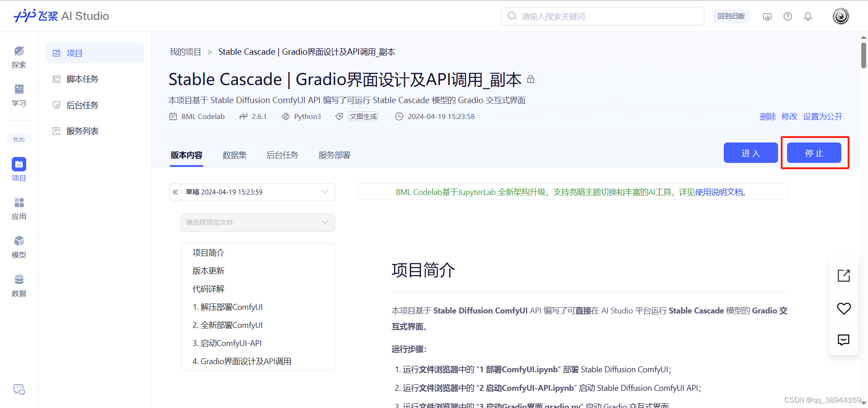The height and width of the screenshot is (408, 868).
Task: Switch to the 数据集 tab
Action: click(235, 155)
